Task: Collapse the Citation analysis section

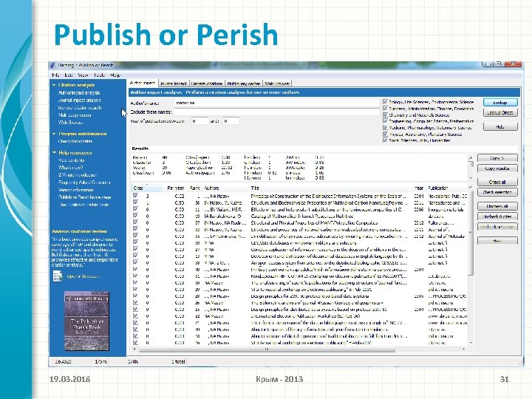Action: tap(54, 85)
